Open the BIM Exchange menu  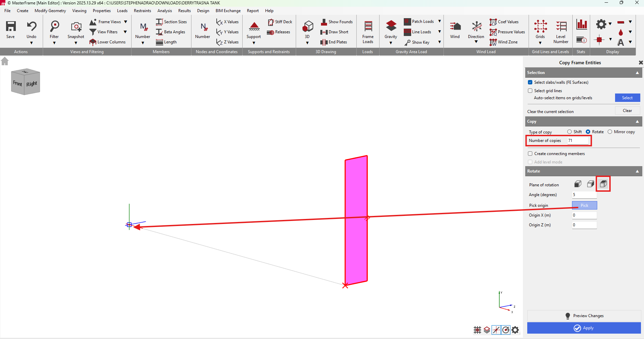pyautogui.click(x=228, y=11)
